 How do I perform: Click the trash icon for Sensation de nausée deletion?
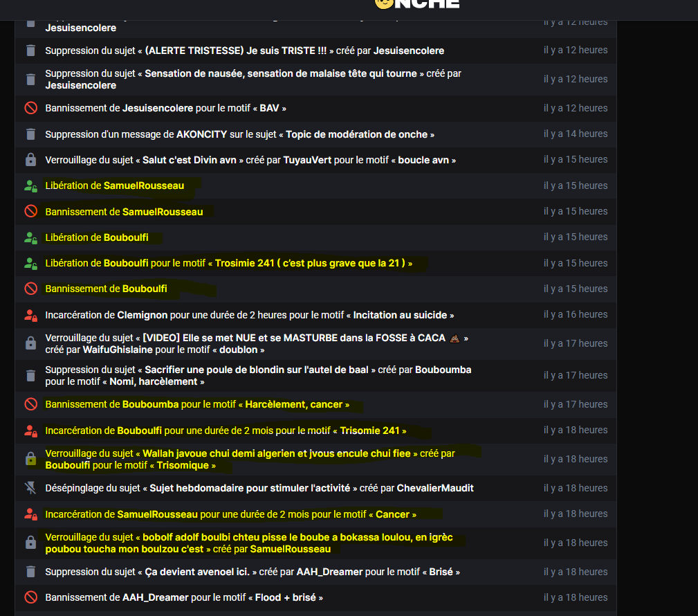click(x=30, y=80)
